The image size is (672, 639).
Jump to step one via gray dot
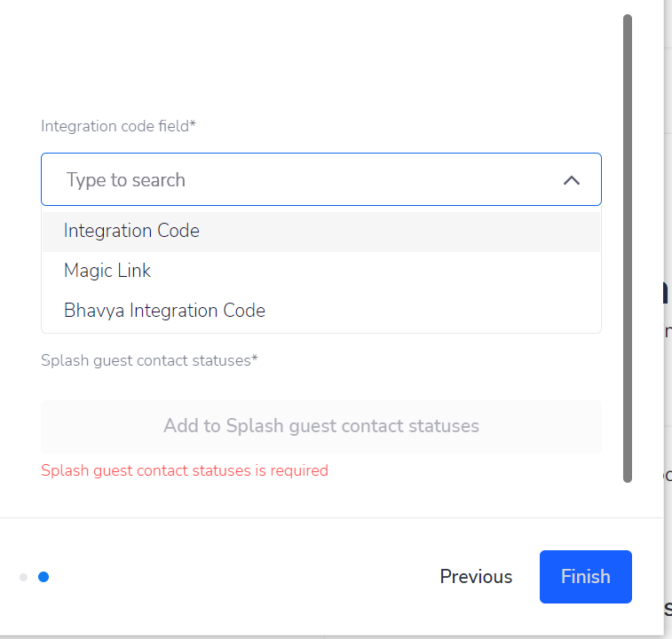coord(24,577)
